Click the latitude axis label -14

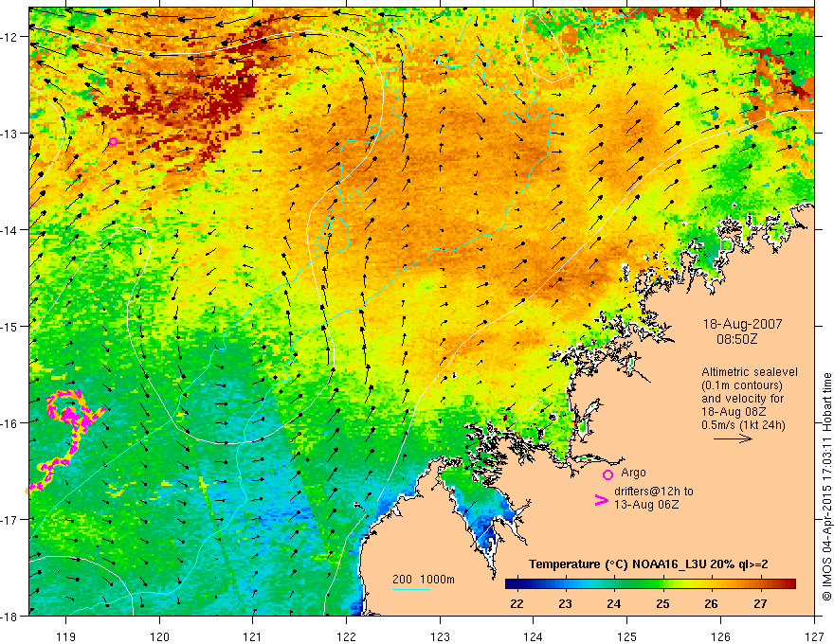[x=10, y=230]
